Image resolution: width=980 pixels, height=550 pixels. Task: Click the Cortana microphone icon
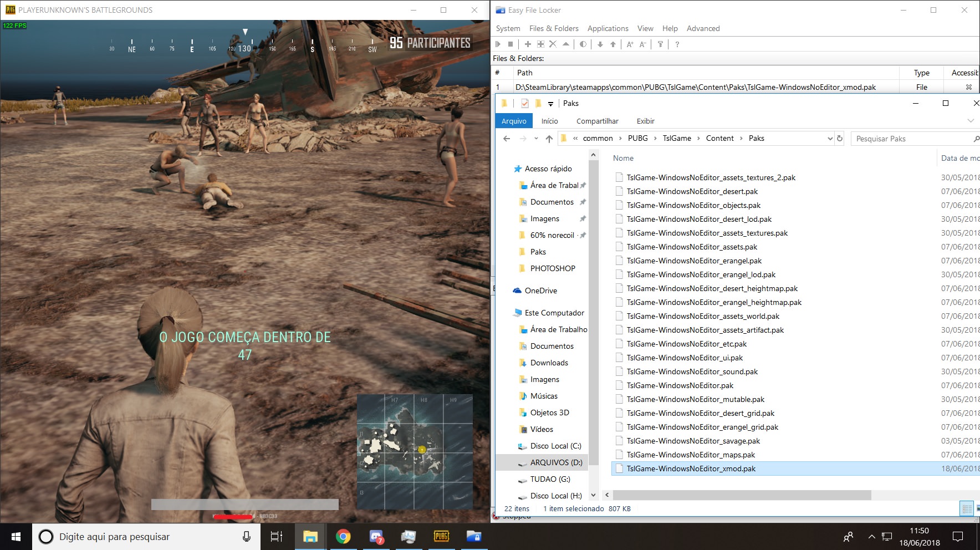click(247, 536)
